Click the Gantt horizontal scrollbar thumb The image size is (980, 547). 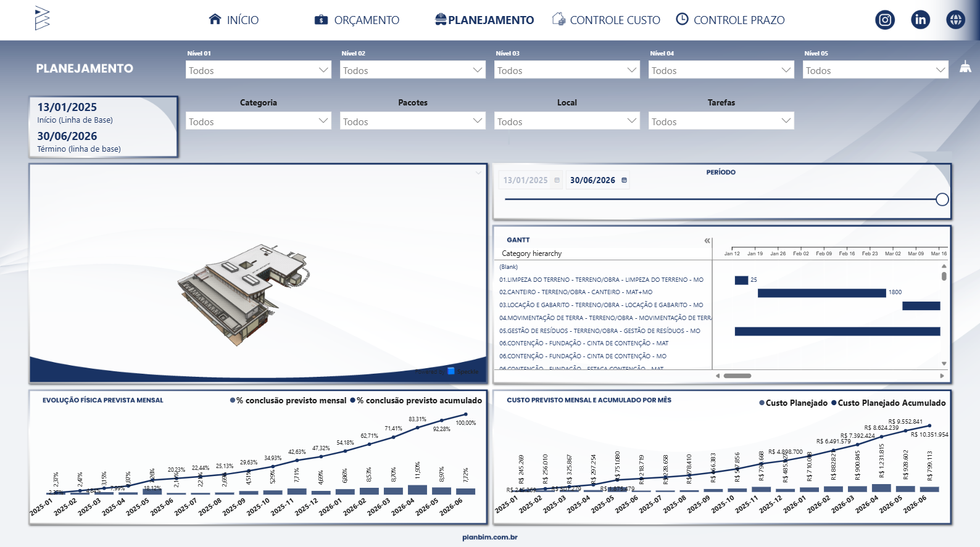click(737, 376)
